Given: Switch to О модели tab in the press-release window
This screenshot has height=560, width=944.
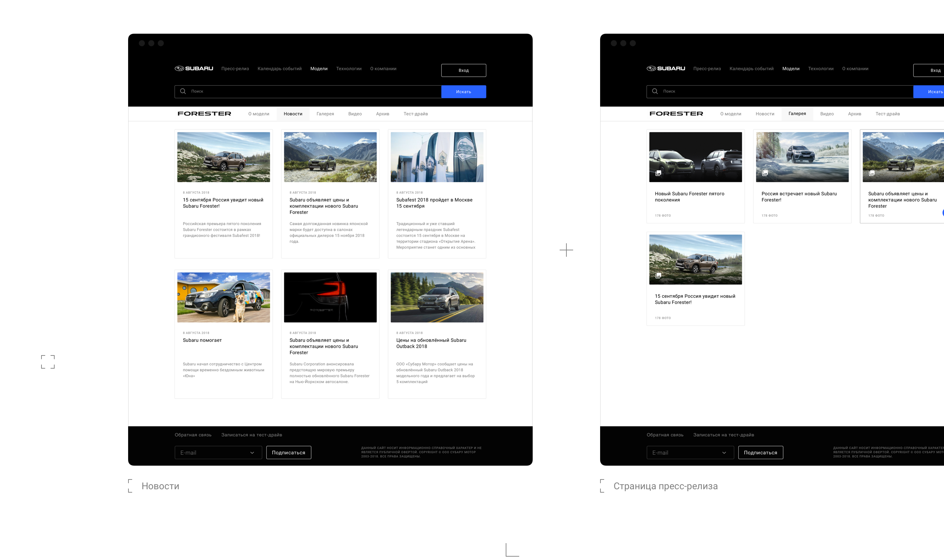Looking at the screenshot, I should point(731,114).
